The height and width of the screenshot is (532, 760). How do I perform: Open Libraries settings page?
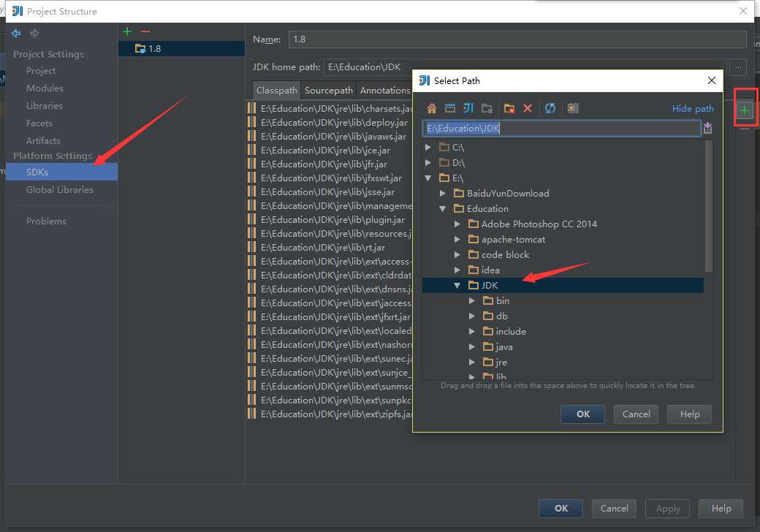(x=44, y=106)
